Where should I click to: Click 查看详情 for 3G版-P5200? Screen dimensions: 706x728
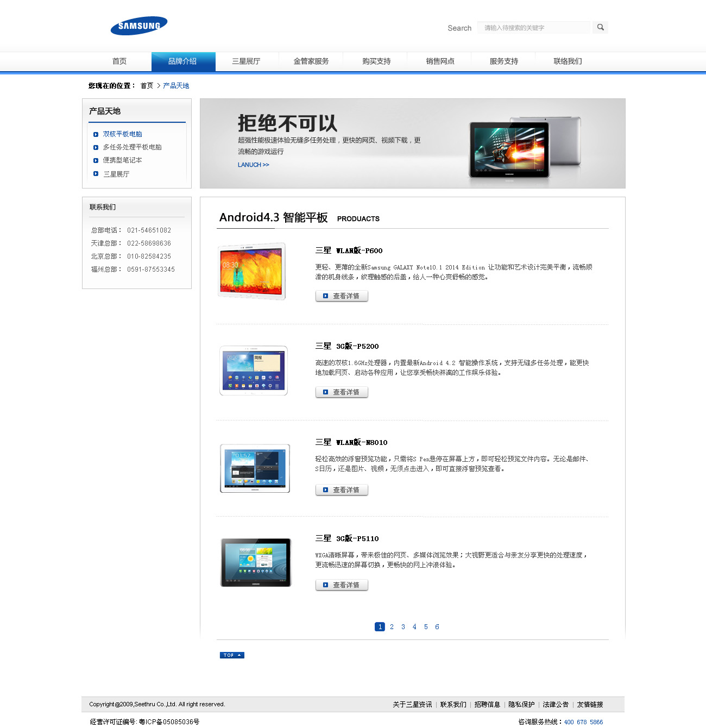(342, 392)
